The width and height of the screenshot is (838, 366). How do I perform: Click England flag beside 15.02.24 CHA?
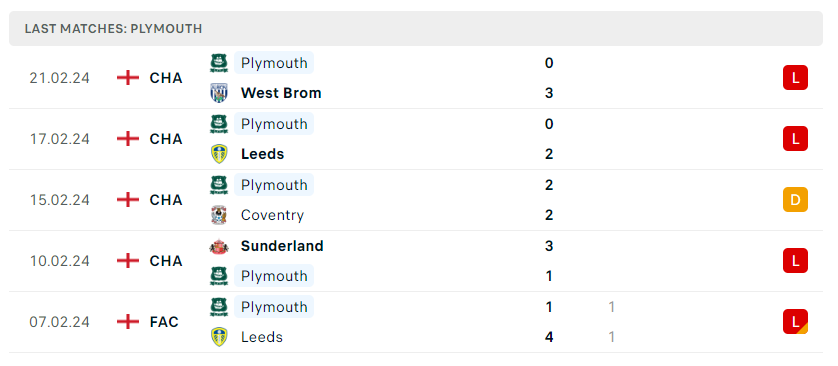click(x=128, y=200)
